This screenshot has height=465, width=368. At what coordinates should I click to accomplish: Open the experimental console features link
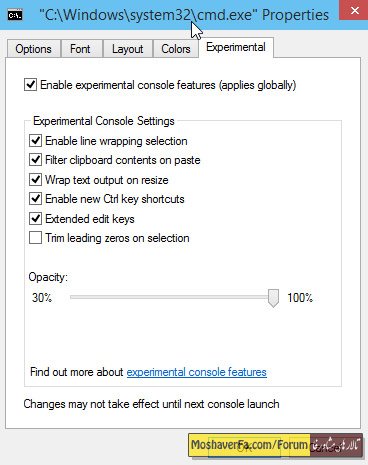tap(197, 372)
